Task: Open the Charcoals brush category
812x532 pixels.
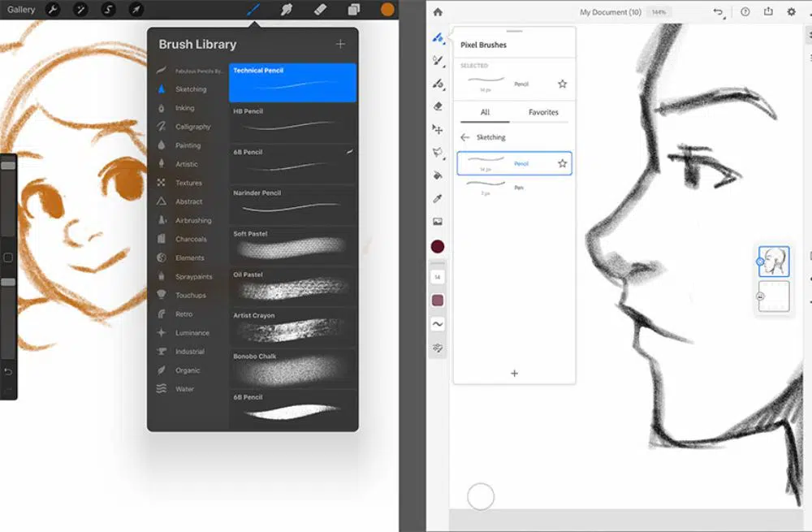Action: (191, 240)
